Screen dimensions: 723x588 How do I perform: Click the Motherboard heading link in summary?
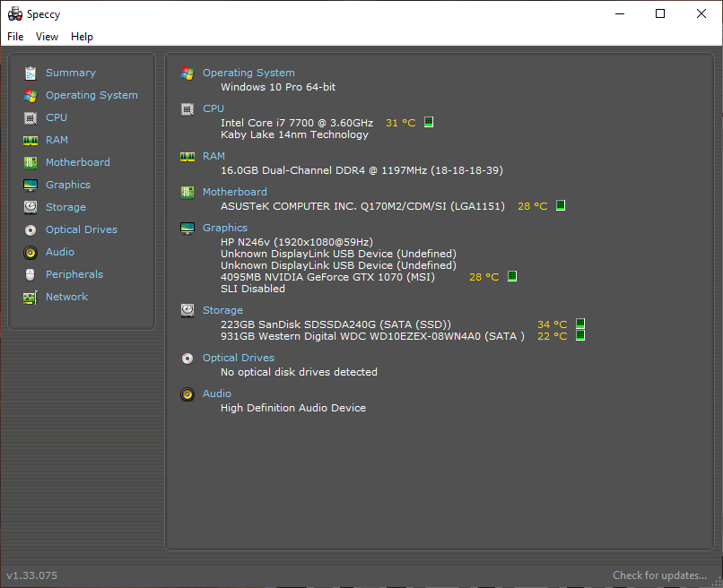point(235,192)
